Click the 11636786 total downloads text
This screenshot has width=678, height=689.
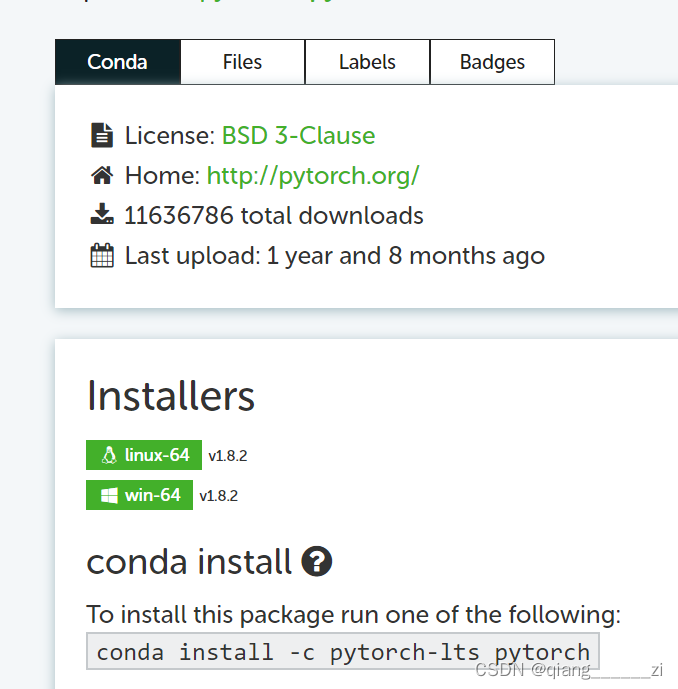coord(274,216)
